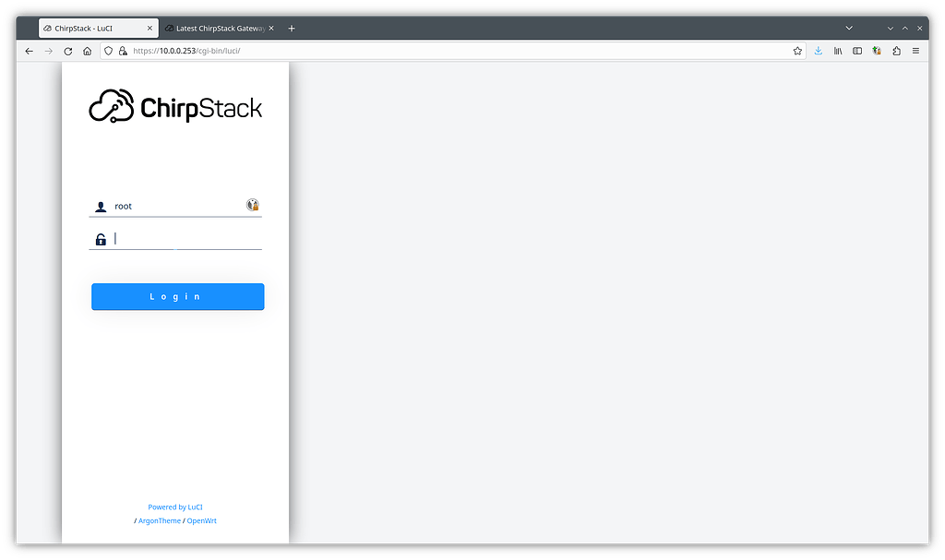Viewport: 945px width, 560px height.
Task: Open the Downloads icon in the toolbar
Action: pos(818,51)
